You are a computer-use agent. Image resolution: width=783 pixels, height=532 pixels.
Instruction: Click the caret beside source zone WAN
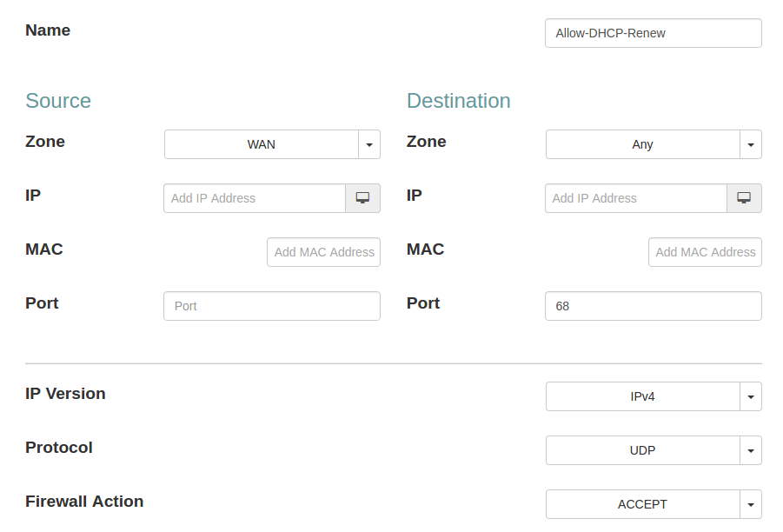pos(369,144)
